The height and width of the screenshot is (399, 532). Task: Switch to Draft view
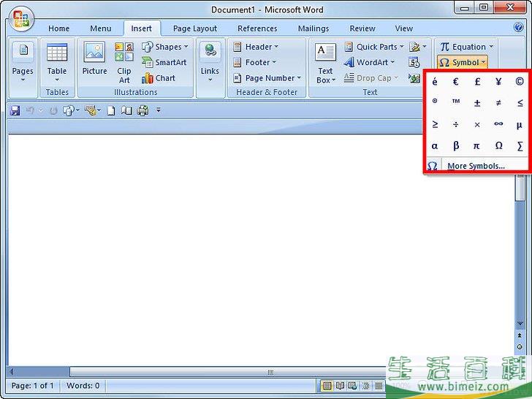coord(379,386)
